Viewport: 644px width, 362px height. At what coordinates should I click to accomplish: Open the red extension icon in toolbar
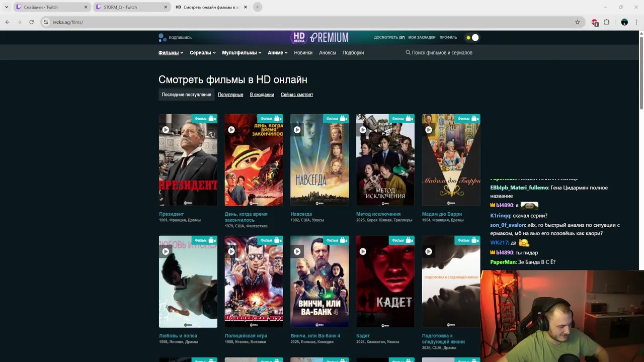[595, 22]
